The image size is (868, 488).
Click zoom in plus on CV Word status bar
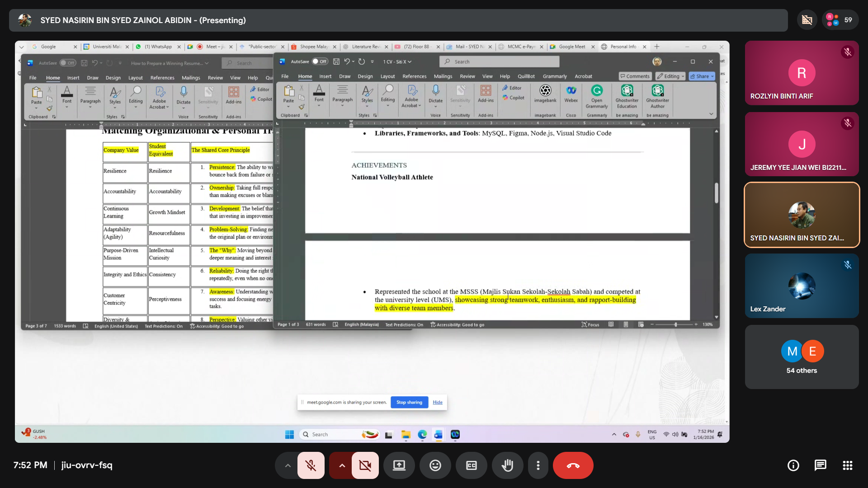click(696, 324)
